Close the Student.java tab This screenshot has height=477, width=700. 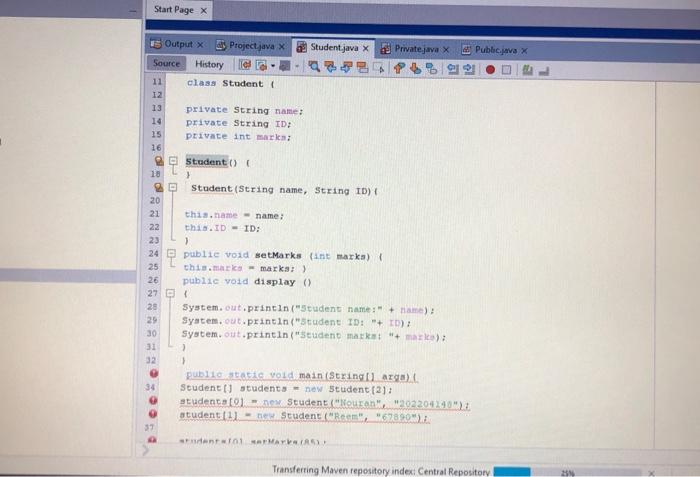point(366,48)
